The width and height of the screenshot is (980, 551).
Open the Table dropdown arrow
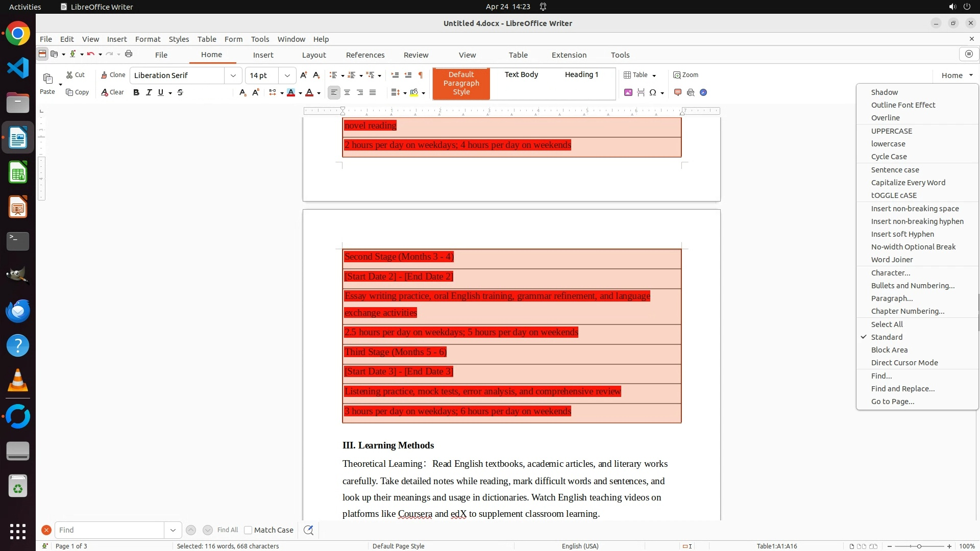[x=654, y=76]
